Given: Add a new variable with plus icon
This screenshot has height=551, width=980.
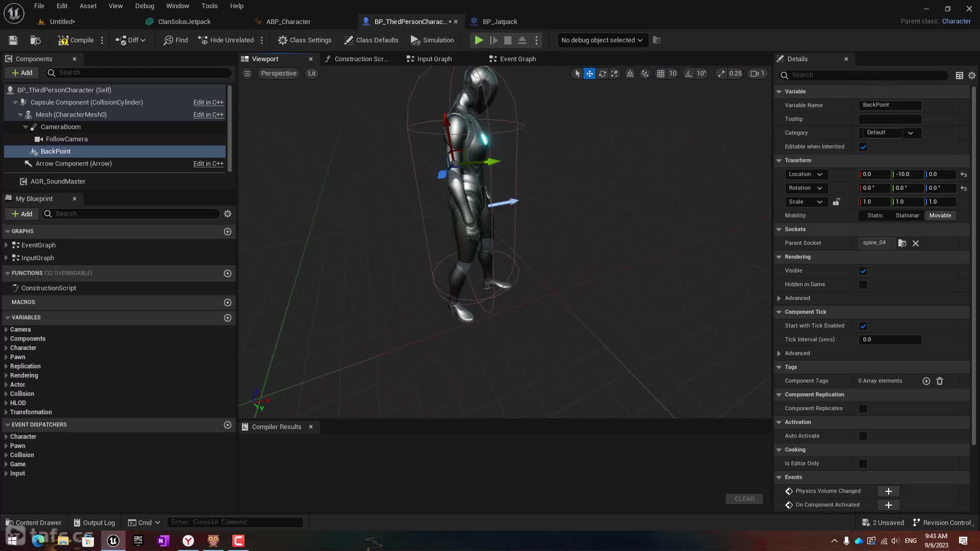Looking at the screenshot, I should point(228,318).
